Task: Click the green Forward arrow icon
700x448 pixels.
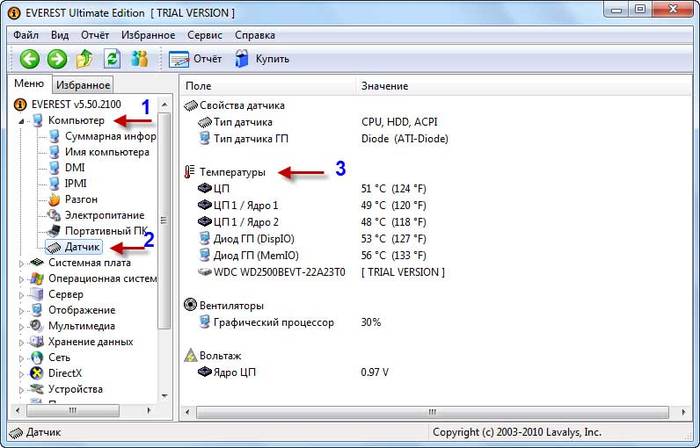Action: click(57, 59)
